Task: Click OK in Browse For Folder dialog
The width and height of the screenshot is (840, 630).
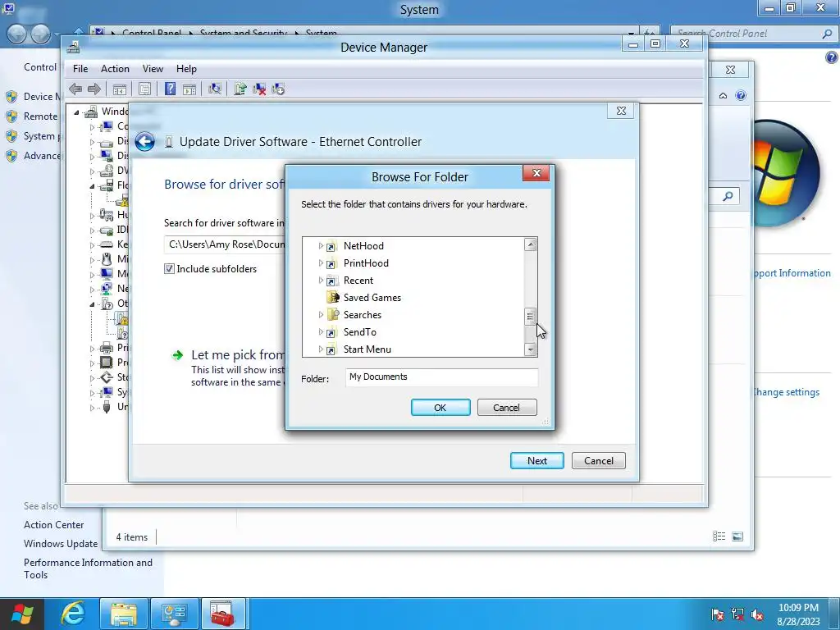Action: 441,407
